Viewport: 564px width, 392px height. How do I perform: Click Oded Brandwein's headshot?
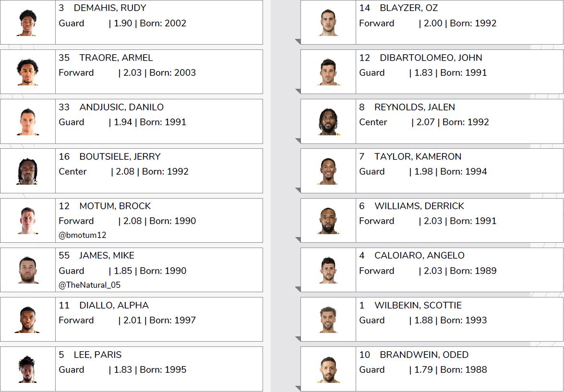tap(328, 369)
